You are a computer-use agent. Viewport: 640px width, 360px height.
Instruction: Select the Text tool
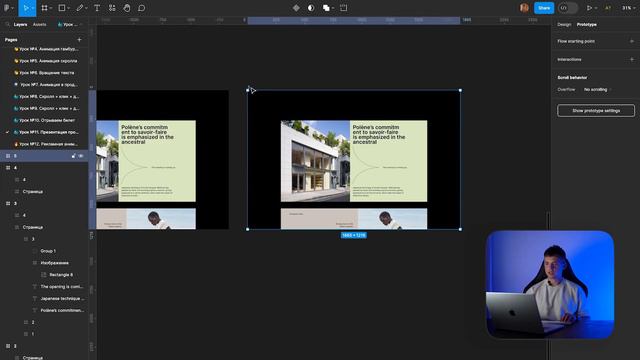point(97,8)
